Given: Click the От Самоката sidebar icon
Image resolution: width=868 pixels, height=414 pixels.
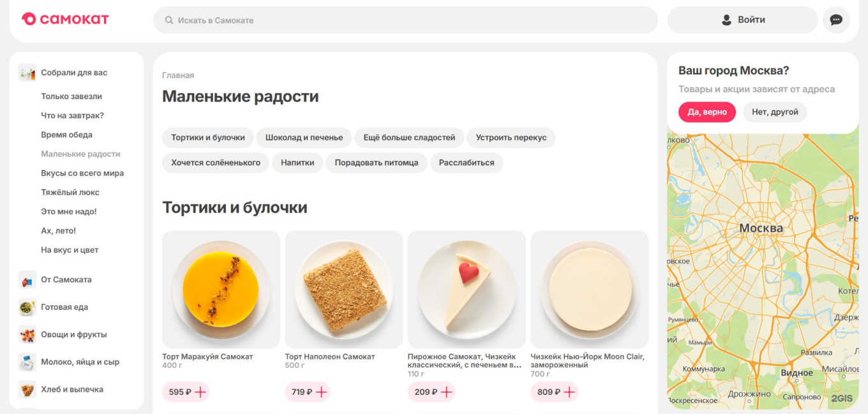Looking at the screenshot, I should point(27,279).
